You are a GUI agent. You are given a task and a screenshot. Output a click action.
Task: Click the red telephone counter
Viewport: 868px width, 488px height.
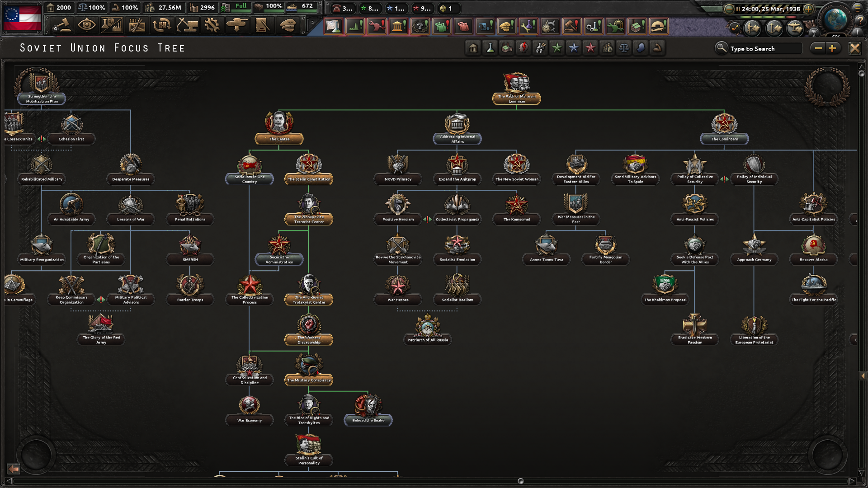(x=342, y=8)
